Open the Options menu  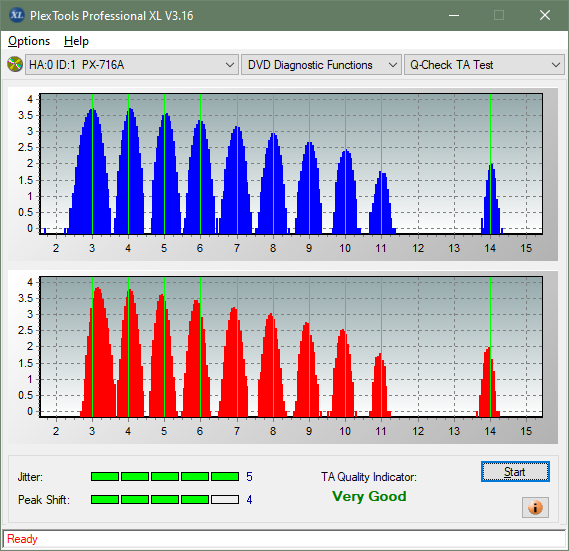pyautogui.click(x=29, y=41)
